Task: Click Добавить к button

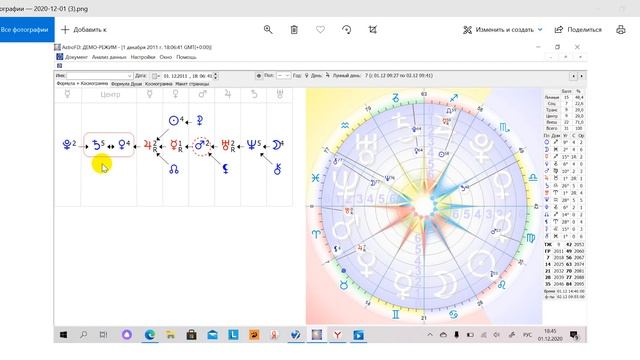Action: point(84,29)
